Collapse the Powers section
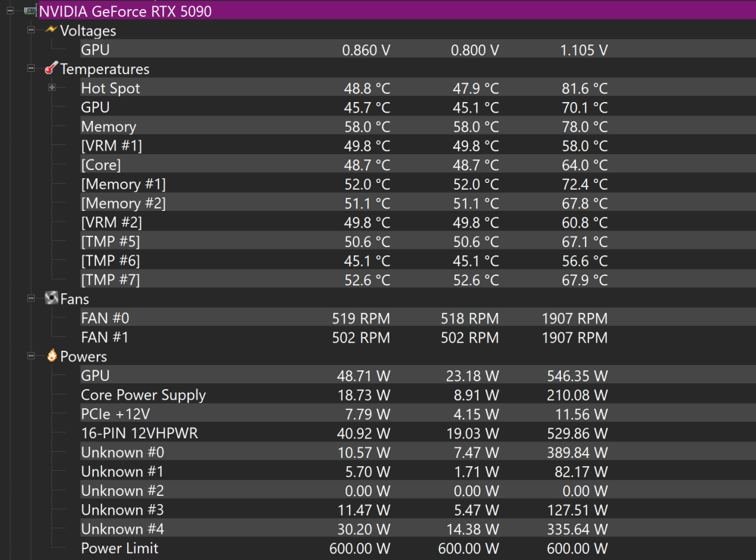Image resolution: width=756 pixels, height=560 pixels. click(31, 356)
